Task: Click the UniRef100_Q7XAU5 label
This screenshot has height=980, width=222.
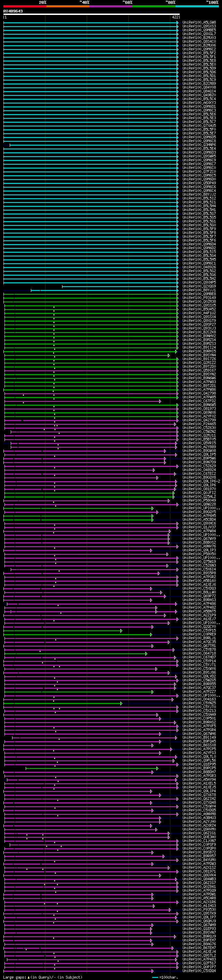Action: (199, 125)
